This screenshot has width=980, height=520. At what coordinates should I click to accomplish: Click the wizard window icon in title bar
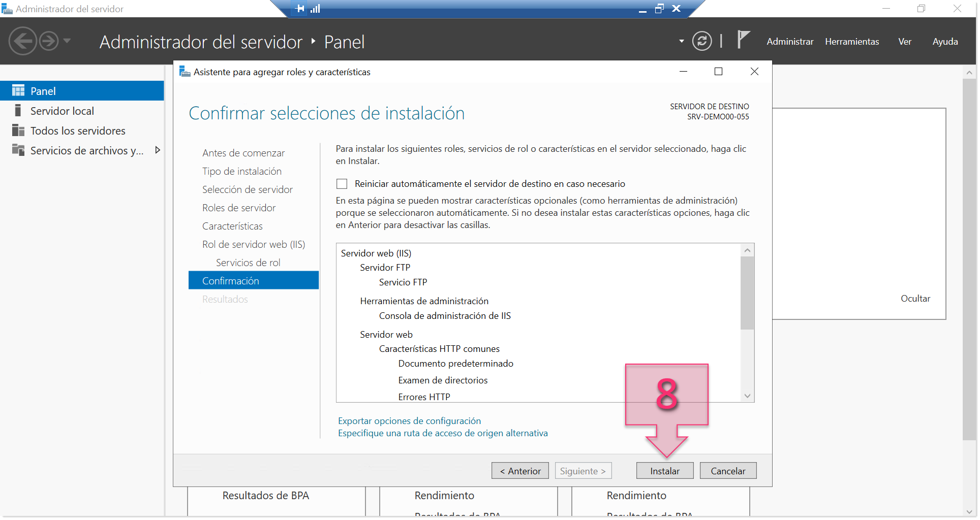tap(184, 72)
